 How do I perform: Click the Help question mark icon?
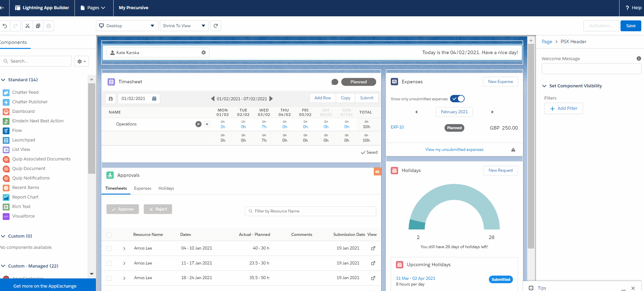(x=627, y=8)
